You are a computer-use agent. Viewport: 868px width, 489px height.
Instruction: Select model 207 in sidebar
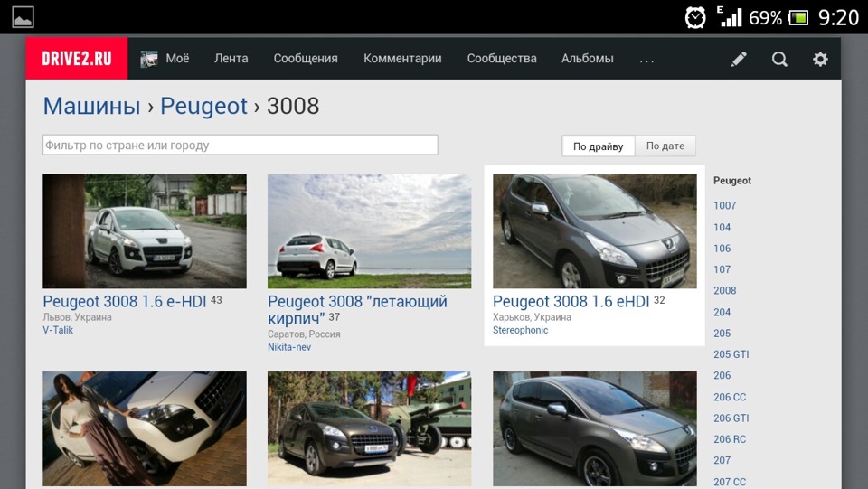(722, 460)
